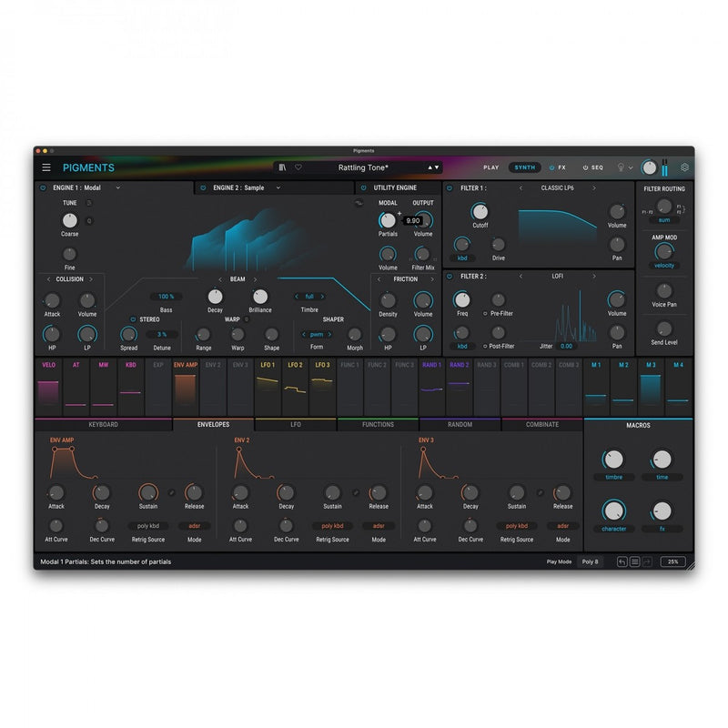Screen dimensions: 728x728
Task: Open the main hamburger menu
Action: pyautogui.click(x=48, y=167)
